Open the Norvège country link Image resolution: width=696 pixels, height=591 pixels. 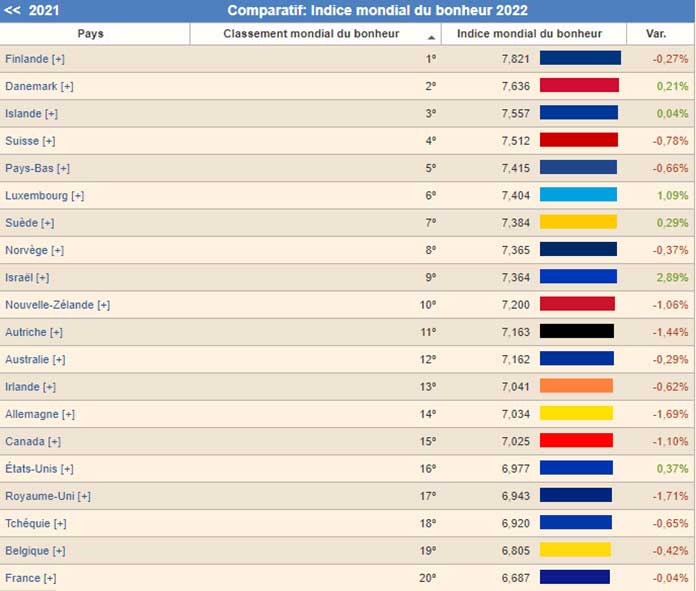[x=26, y=250]
